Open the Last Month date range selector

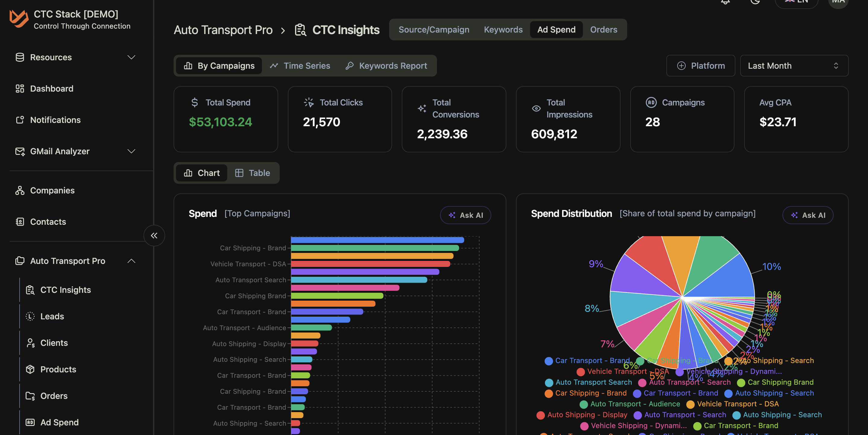[794, 66]
